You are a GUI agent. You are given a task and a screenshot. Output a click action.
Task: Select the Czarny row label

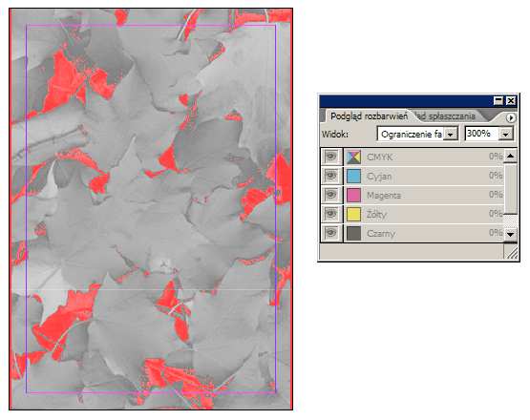pyautogui.click(x=381, y=234)
